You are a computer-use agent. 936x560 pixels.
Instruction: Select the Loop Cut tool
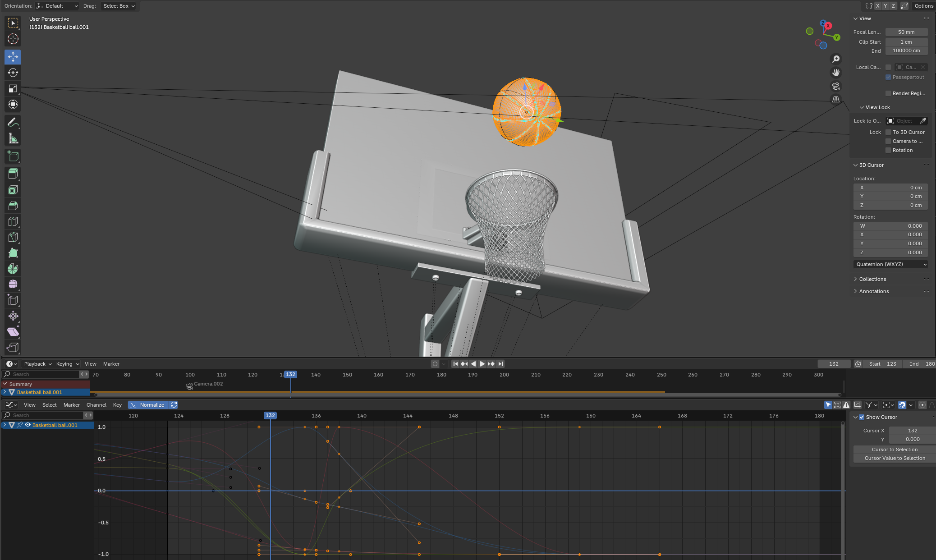(13, 221)
